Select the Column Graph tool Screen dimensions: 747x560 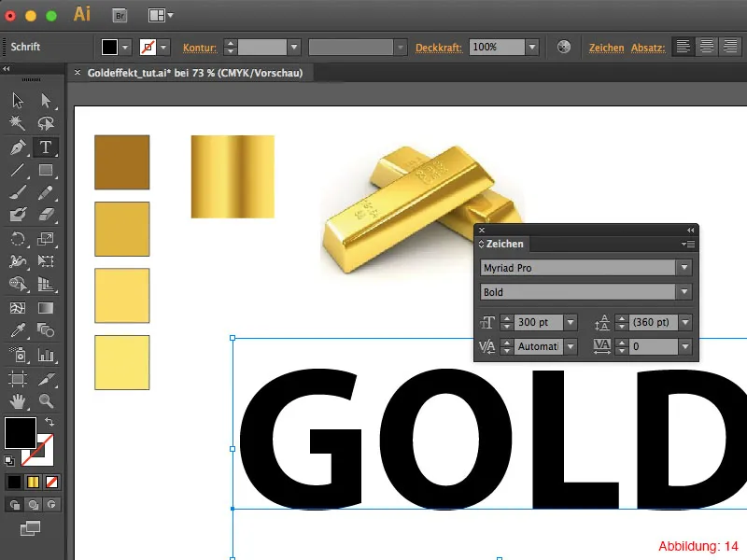point(46,355)
